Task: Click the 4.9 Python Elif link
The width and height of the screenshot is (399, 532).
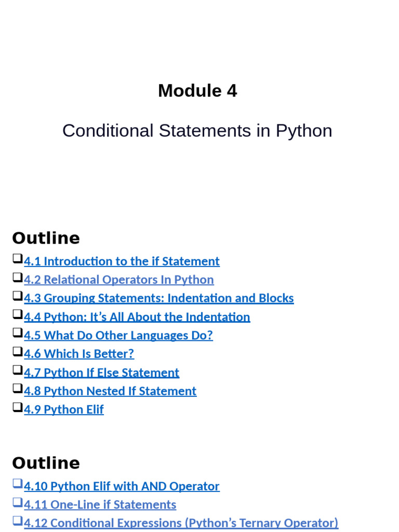Action: click(63, 409)
